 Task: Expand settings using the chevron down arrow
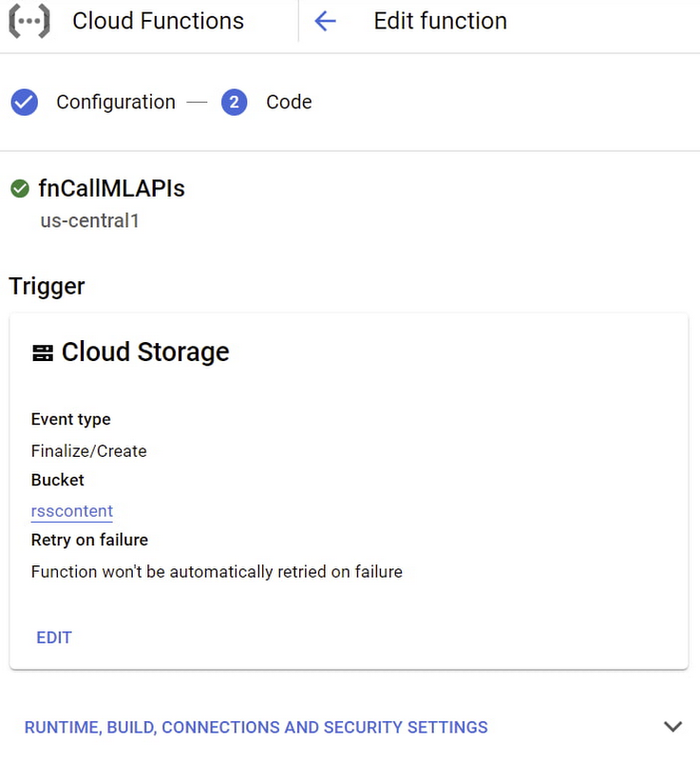[672, 727]
